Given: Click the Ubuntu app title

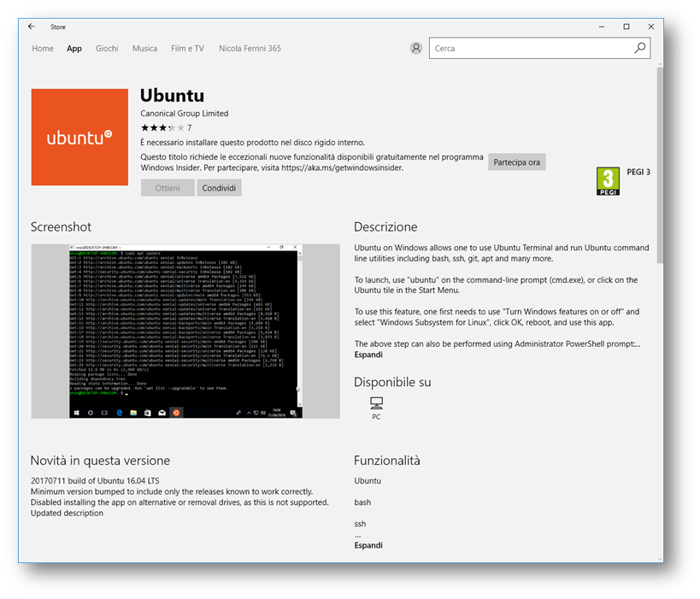Looking at the screenshot, I should [x=173, y=96].
